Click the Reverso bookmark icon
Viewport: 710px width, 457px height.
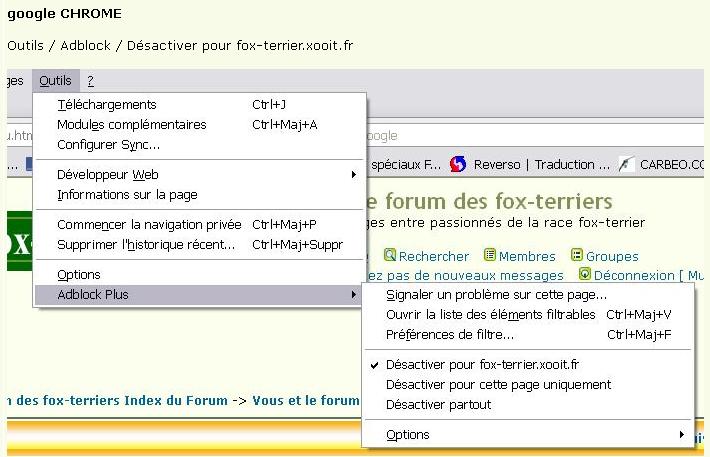coord(458,164)
